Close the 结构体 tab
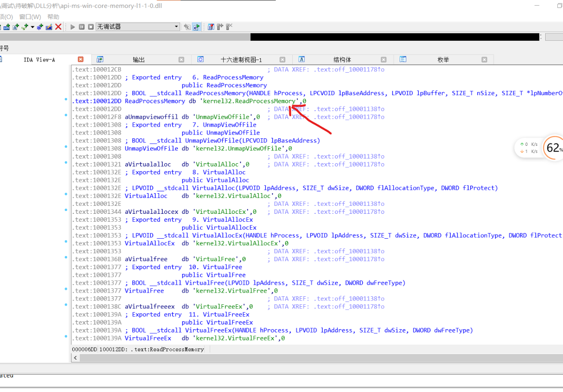Viewport: 563px width, 392px height. (x=383, y=60)
